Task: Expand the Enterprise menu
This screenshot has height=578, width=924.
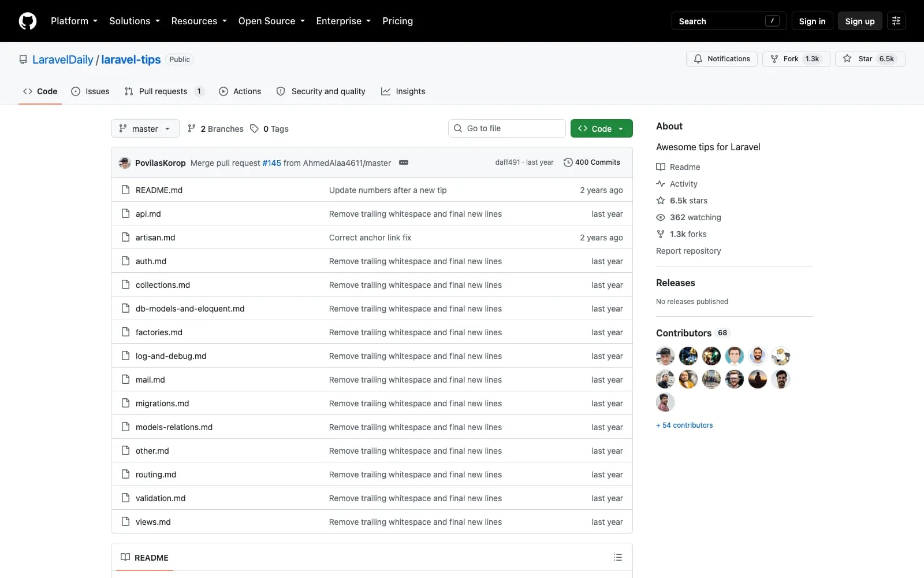Action: [343, 21]
